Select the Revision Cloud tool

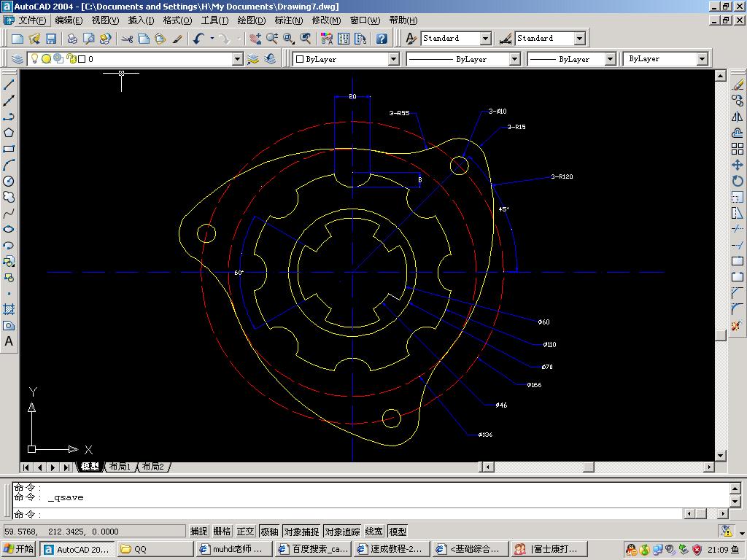click(x=9, y=197)
